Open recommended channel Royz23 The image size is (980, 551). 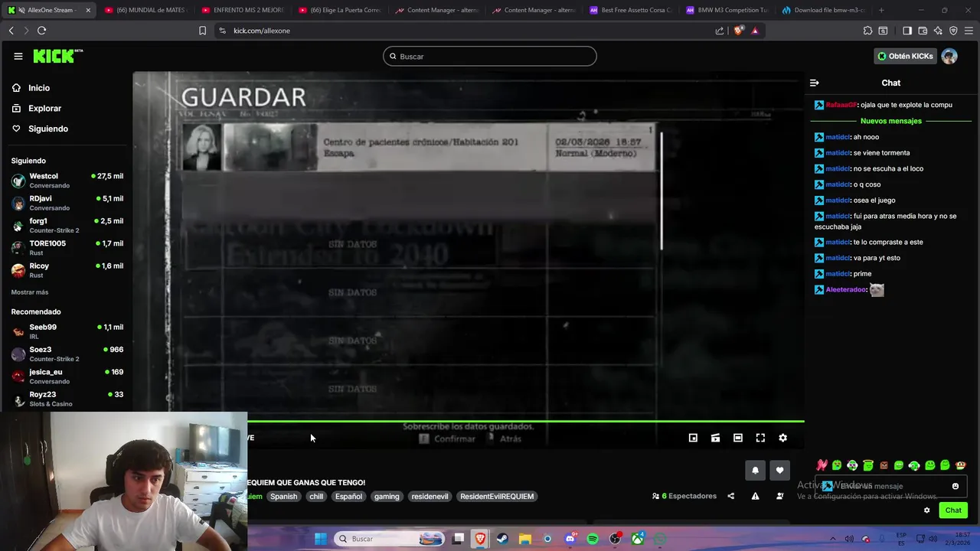coord(67,399)
